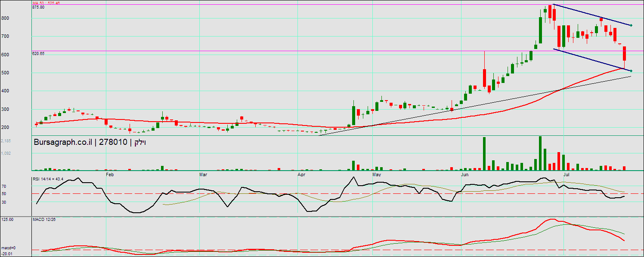Click the 2,185 volume axis label
Image resolution: width=644 pixels, height=257 pixels.
[x=6, y=141]
